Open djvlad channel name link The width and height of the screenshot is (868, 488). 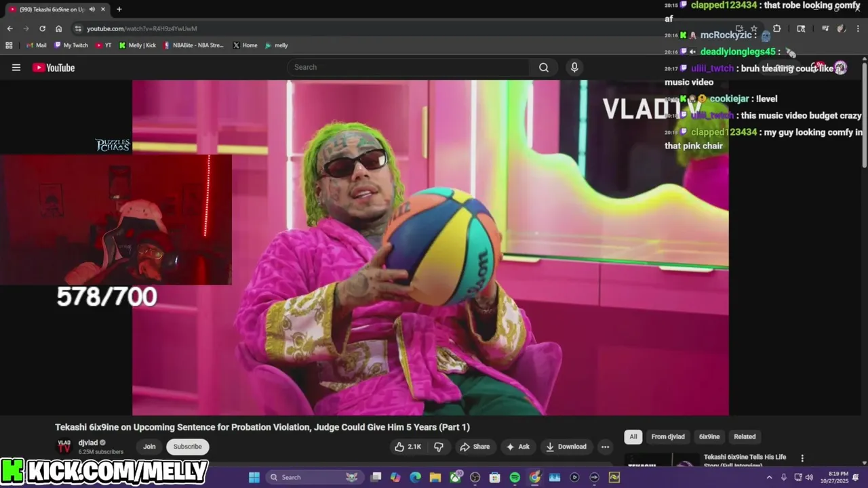tap(88, 443)
